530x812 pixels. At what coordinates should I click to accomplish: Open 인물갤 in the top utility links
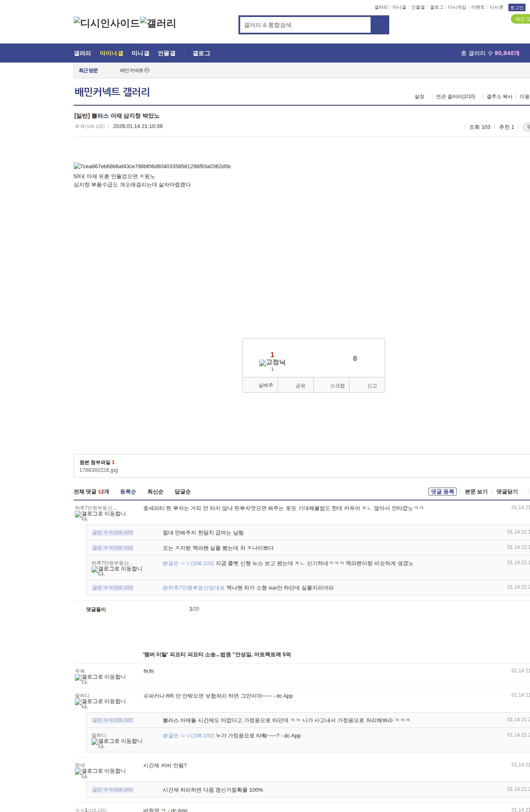point(418,7)
